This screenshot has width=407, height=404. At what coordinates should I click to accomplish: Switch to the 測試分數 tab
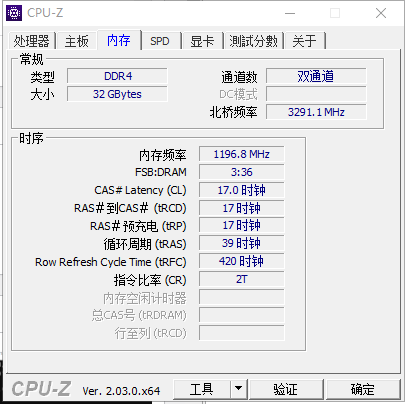click(253, 41)
